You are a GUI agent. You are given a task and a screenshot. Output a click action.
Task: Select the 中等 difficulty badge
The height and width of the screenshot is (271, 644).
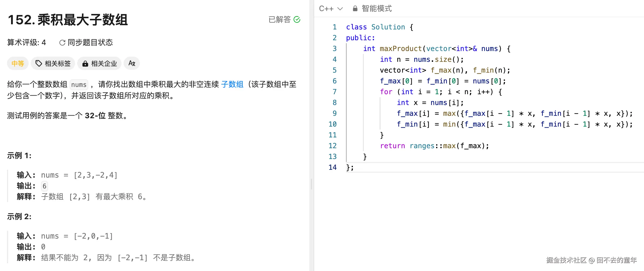pos(18,63)
